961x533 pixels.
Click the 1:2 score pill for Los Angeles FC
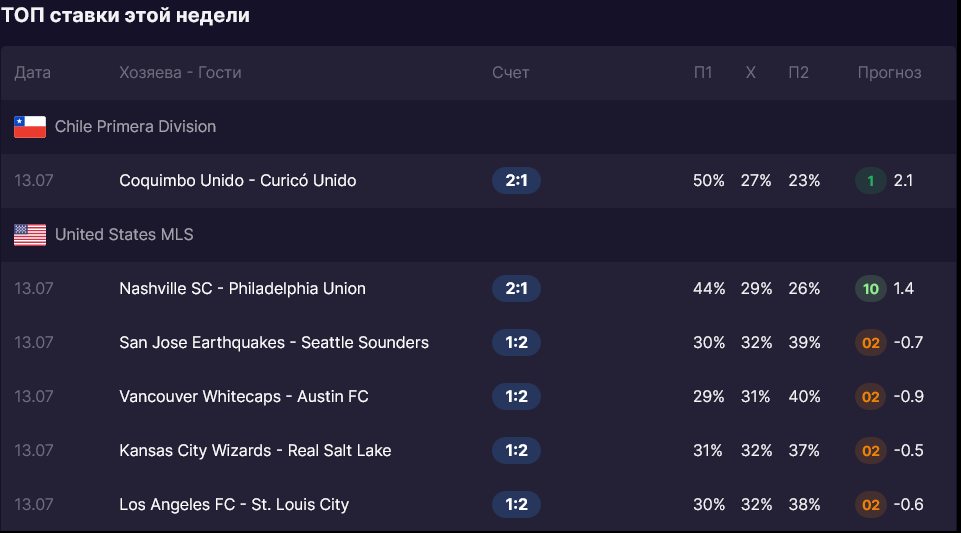pos(516,504)
